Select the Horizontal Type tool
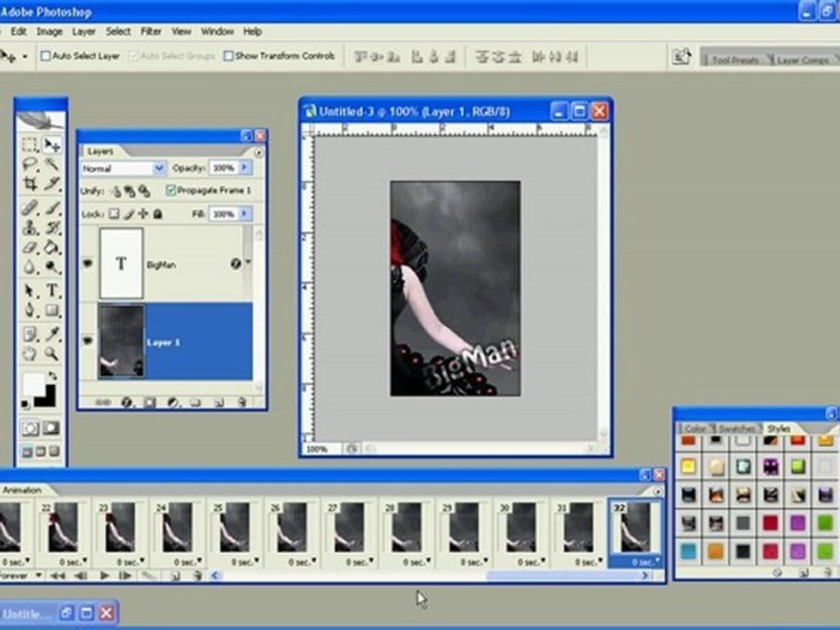 pyautogui.click(x=52, y=291)
